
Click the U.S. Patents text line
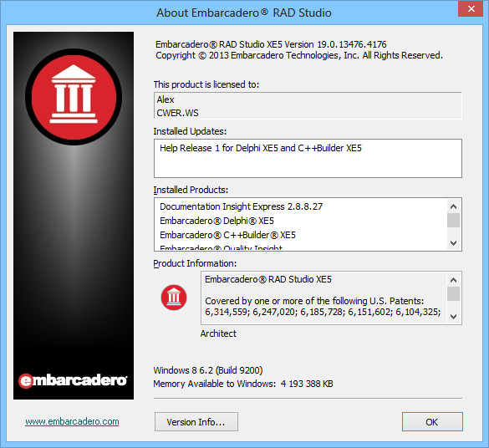[314, 301]
